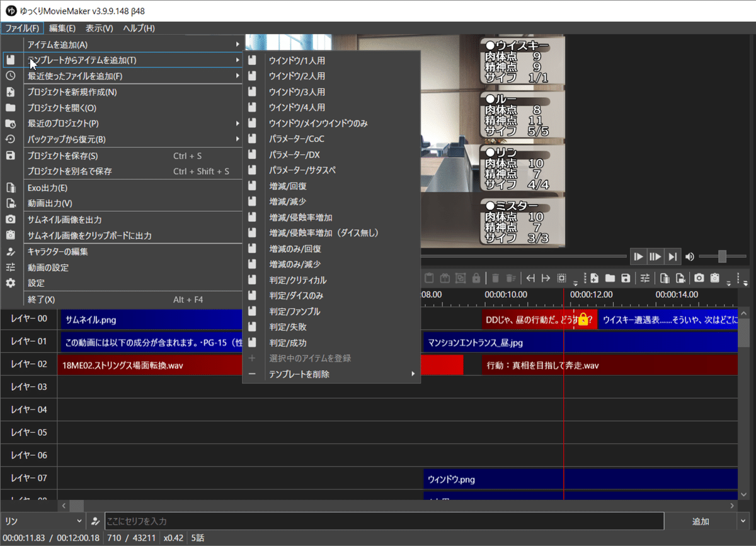Click sliders icon beside 動画の設定
The image size is (756, 546).
click(11, 267)
